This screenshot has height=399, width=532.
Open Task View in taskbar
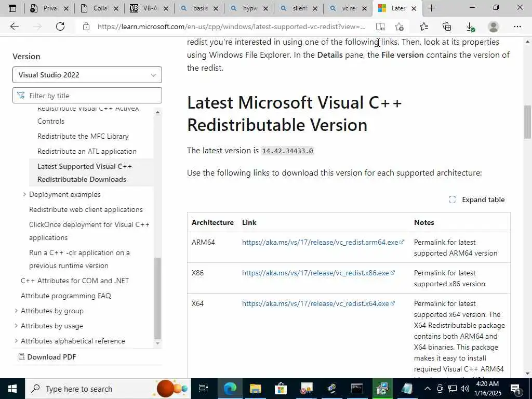203,389
